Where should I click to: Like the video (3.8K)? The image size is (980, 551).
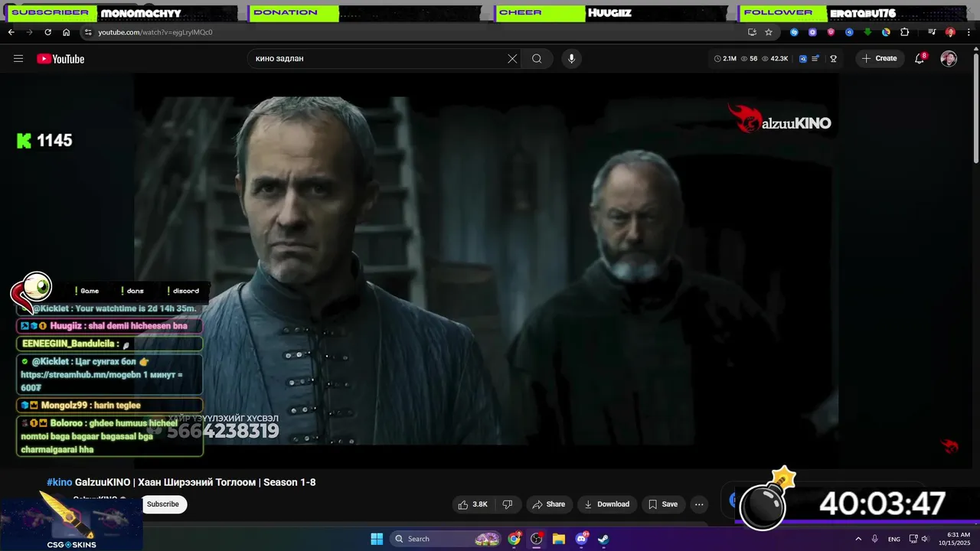(473, 504)
